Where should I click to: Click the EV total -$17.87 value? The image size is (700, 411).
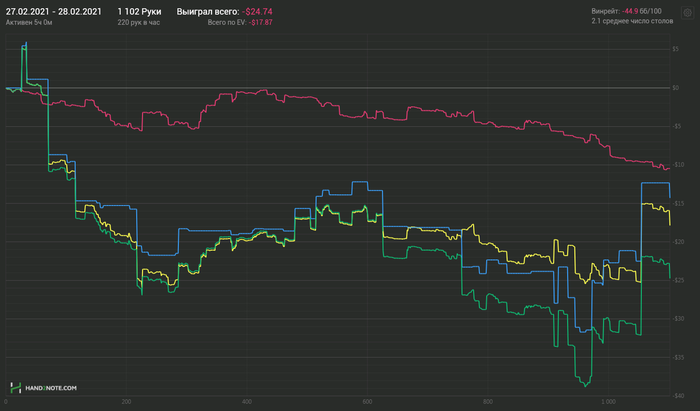point(261,22)
